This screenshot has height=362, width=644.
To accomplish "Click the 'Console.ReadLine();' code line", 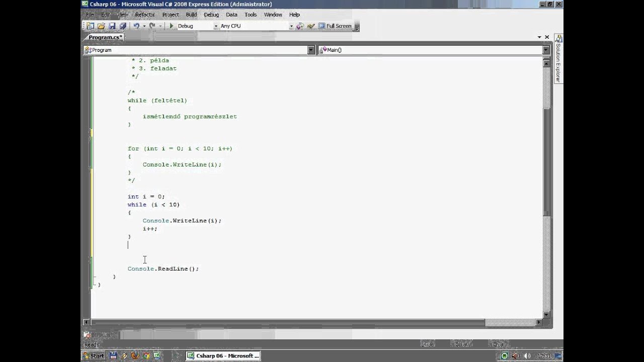I will [x=163, y=269].
